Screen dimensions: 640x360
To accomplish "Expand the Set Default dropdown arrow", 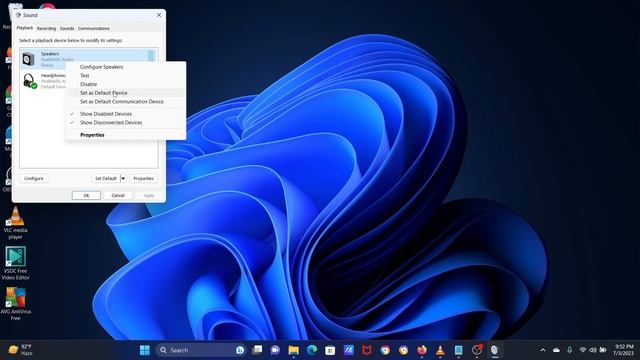I will click(x=123, y=178).
